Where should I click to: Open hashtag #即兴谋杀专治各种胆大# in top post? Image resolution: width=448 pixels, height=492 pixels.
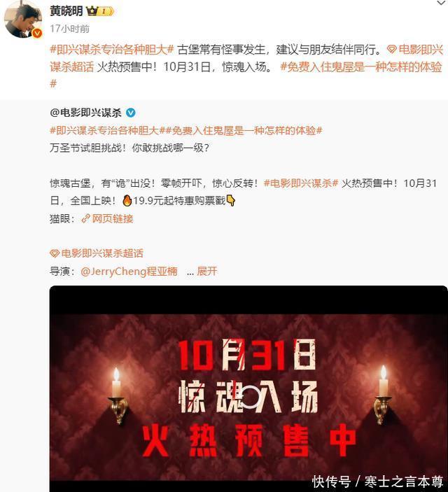pyautogui.click(x=112, y=50)
